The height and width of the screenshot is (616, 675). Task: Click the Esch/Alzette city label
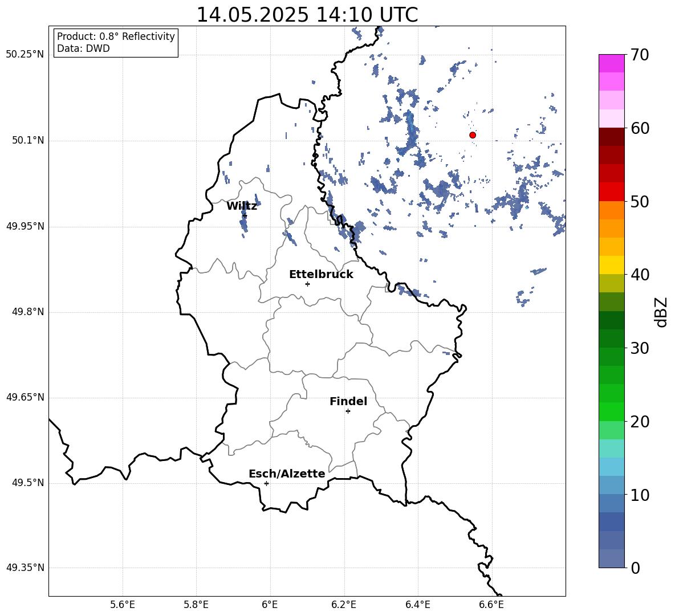[x=287, y=474]
